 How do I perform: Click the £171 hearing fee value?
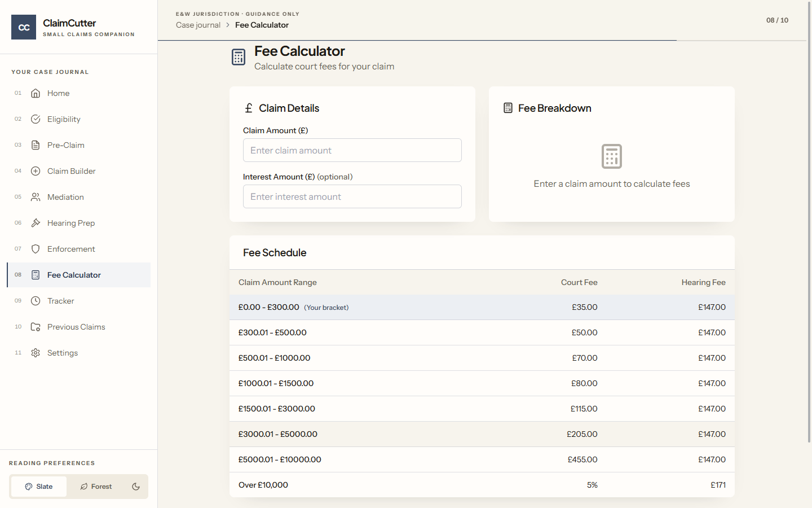(x=718, y=485)
